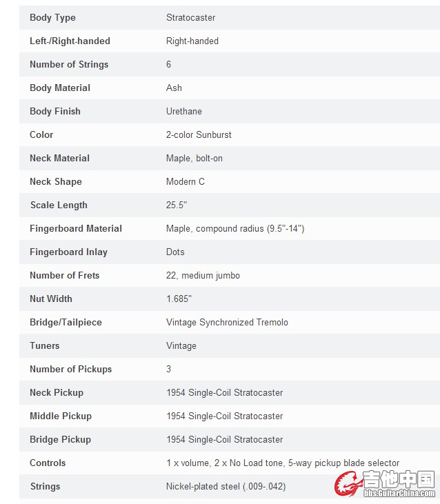Select the Neck Material label

(59, 158)
